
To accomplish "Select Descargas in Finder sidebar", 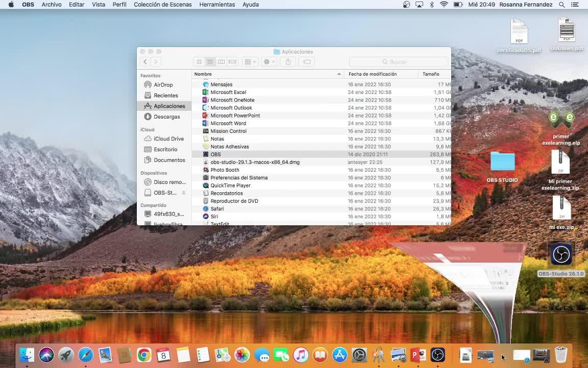I will pos(164,117).
